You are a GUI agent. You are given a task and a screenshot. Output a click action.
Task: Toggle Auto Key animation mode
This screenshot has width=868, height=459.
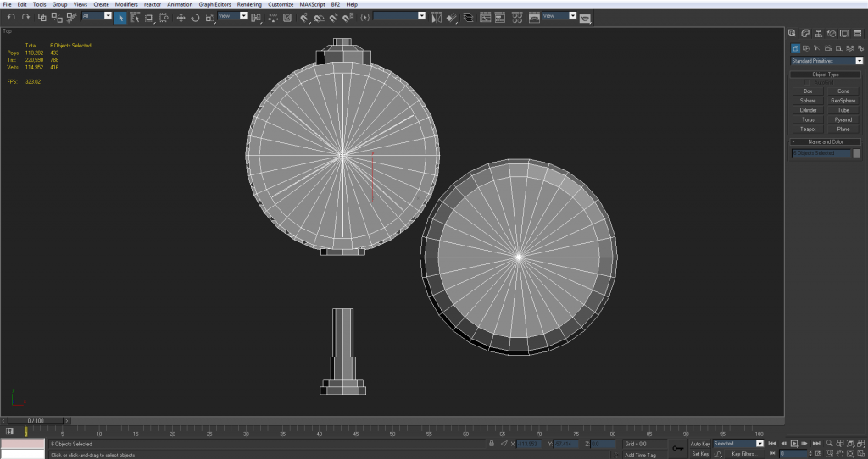[700, 444]
